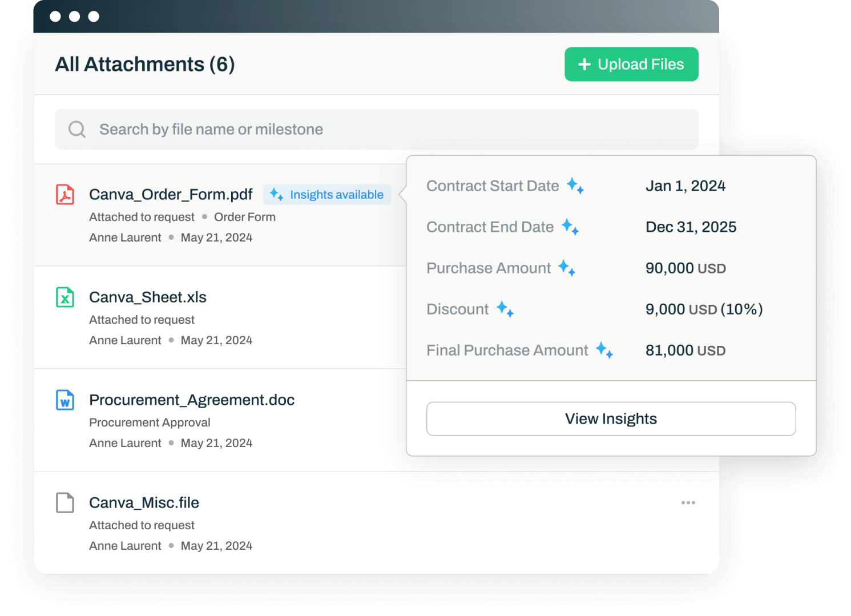This screenshot has height=616, width=851.
Task: Click the Procurement Approval milestone label
Action: (150, 422)
